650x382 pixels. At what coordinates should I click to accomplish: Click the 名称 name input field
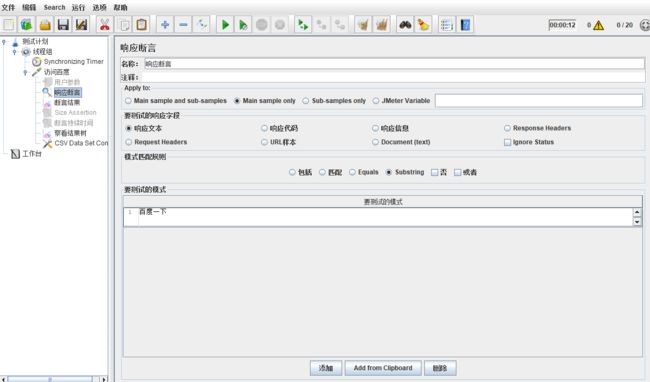pos(394,64)
